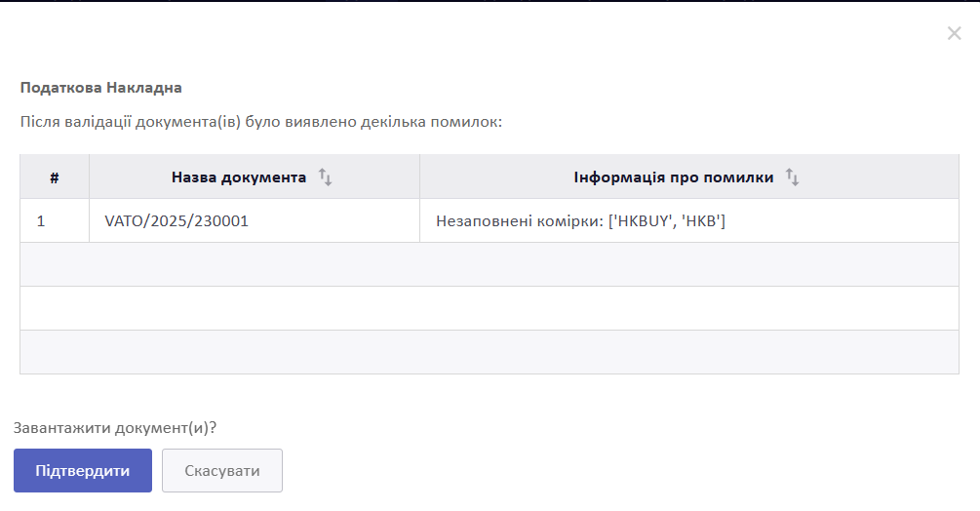Click the # column header
The width and height of the screenshot is (980, 511).
(x=55, y=177)
